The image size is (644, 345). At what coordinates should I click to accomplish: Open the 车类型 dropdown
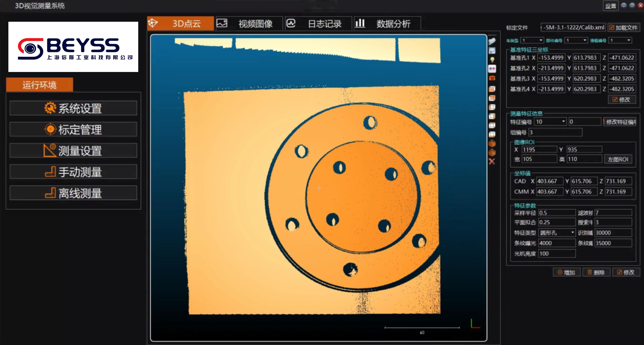(532, 40)
